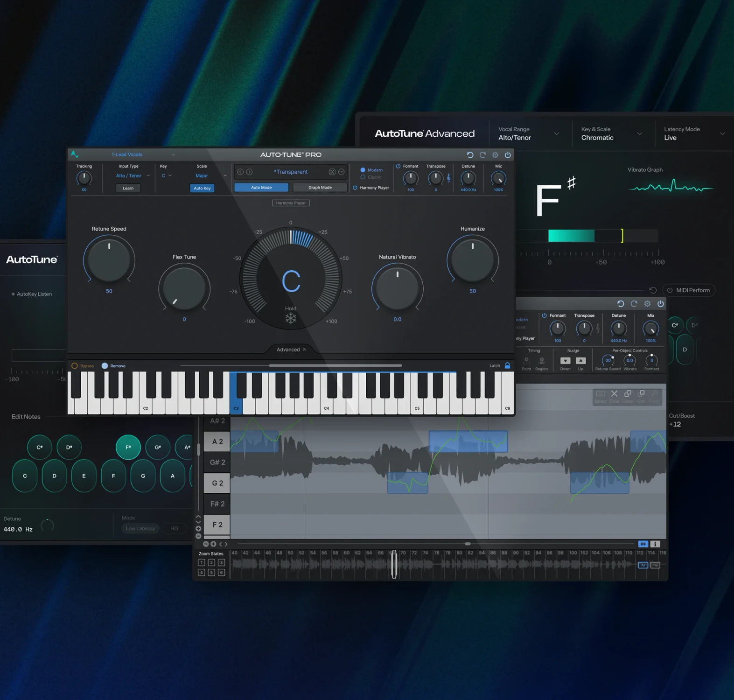Toggle Formant power in Auto-Tune Pro
Screen dimensions: 734x700
398,166
